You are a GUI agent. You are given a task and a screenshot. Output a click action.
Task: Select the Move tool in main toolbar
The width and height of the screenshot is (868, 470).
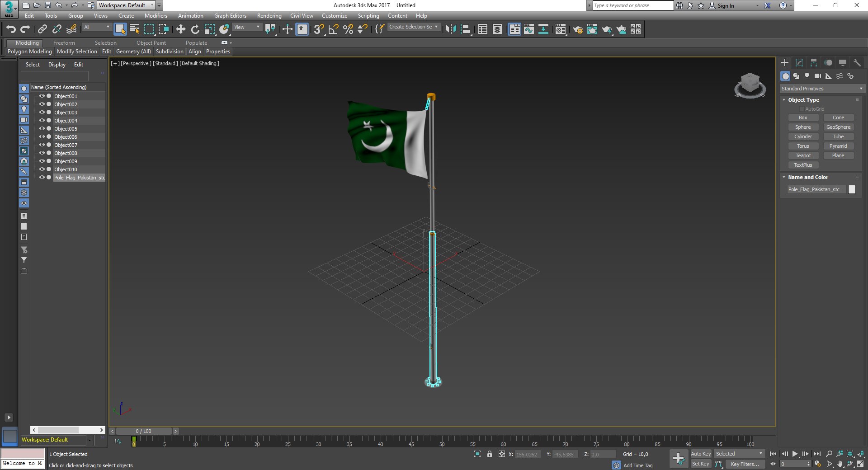point(180,29)
